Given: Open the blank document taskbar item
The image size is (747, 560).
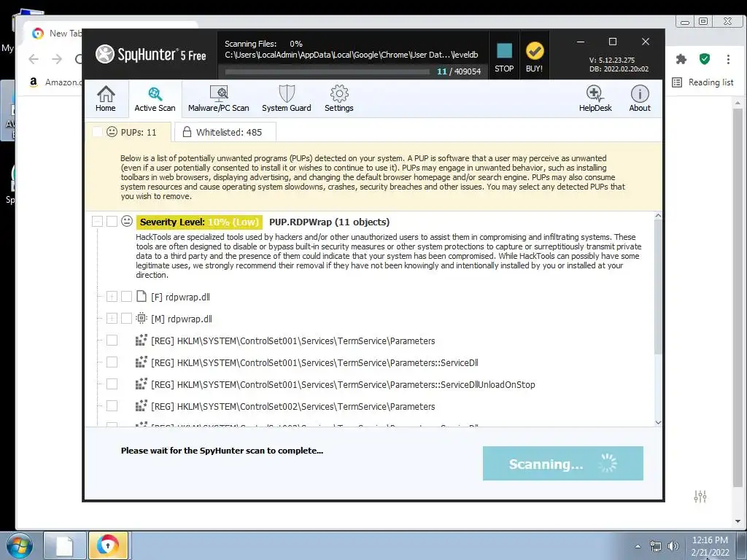Looking at the screenshot, I should tap(65, 545).
